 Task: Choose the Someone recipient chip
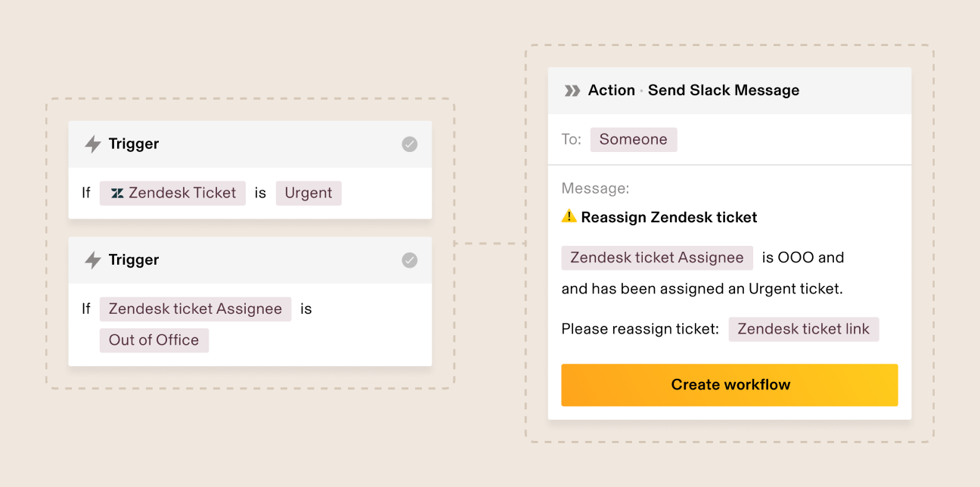click(x=634, y=139)
